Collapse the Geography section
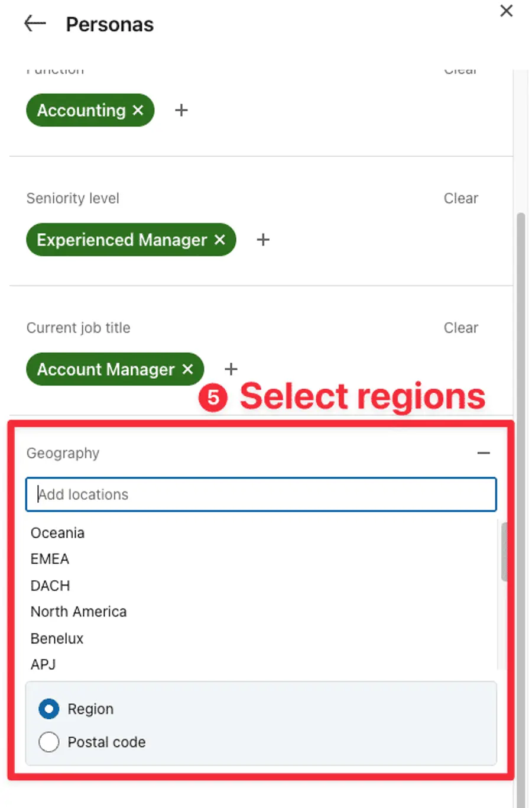532x808 pixels. (x=484, y=453)
